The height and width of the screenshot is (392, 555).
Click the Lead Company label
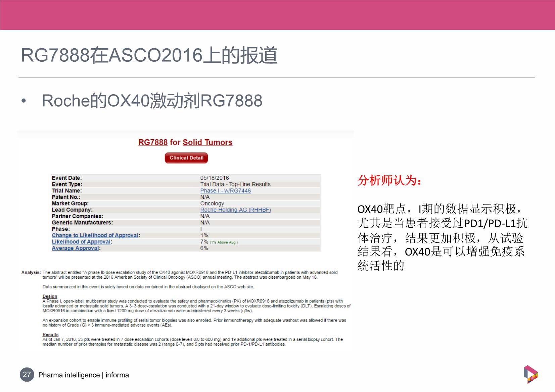tap(72, 210)
